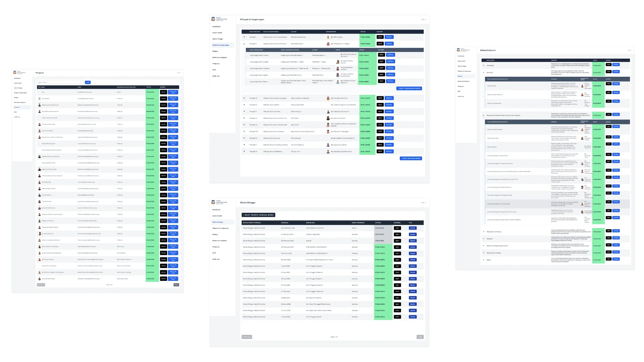Expand the Wilayah XI row

tap(244, 152)
